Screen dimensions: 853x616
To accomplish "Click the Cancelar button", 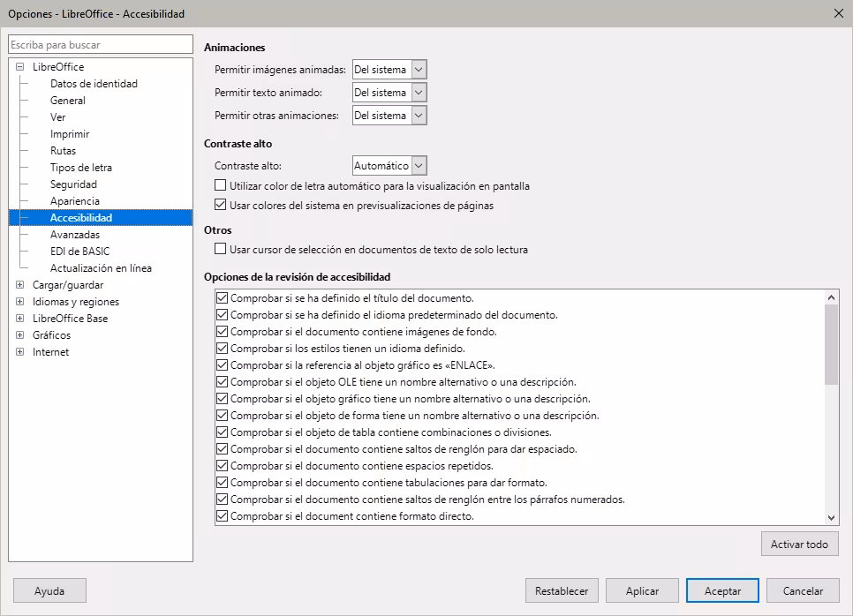I will pos(803,591).
